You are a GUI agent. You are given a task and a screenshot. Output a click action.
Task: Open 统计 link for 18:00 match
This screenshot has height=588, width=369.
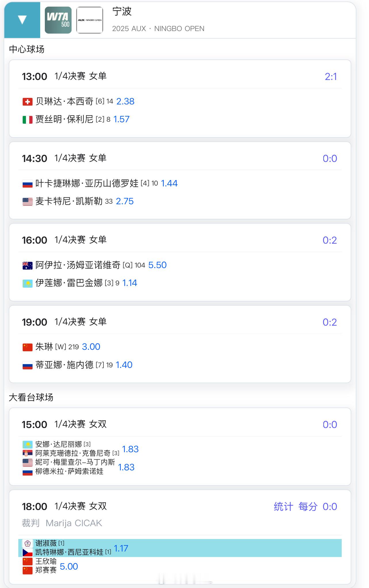[283, 507]
